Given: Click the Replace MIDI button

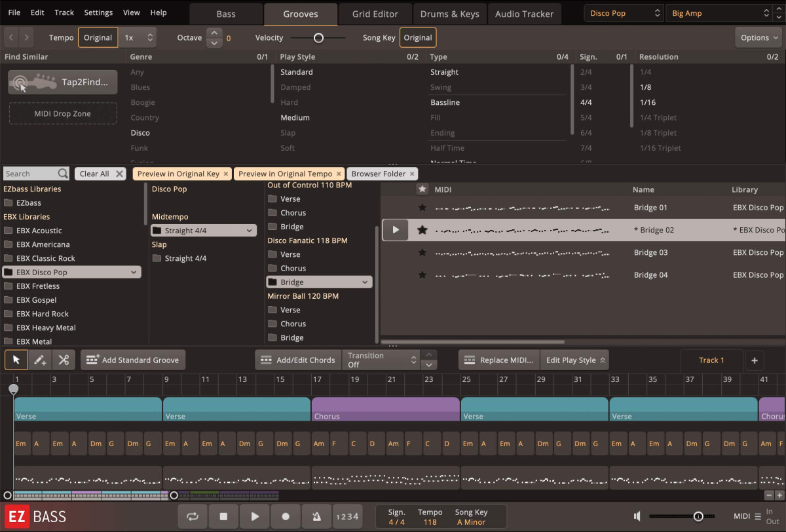Looking at the screenshot, I should click(x=499, y=360).
